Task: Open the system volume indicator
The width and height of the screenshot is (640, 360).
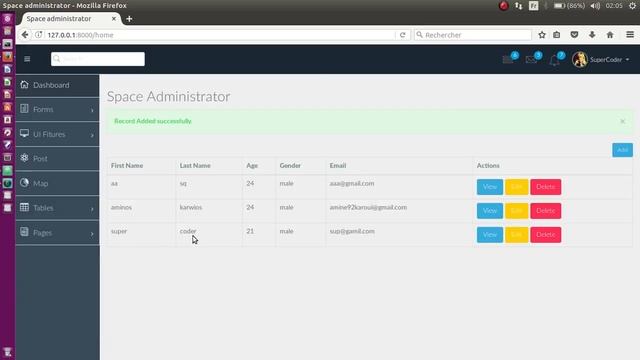Action: 595,6
